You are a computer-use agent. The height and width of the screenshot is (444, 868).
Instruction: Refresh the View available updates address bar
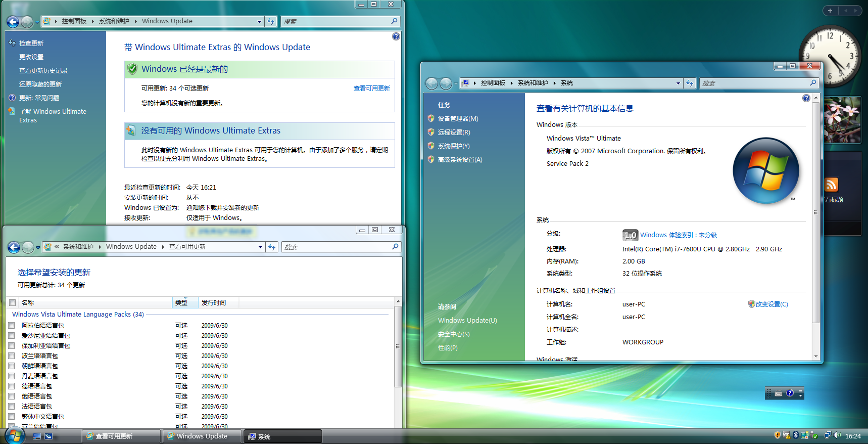click(x=272, y=247)
